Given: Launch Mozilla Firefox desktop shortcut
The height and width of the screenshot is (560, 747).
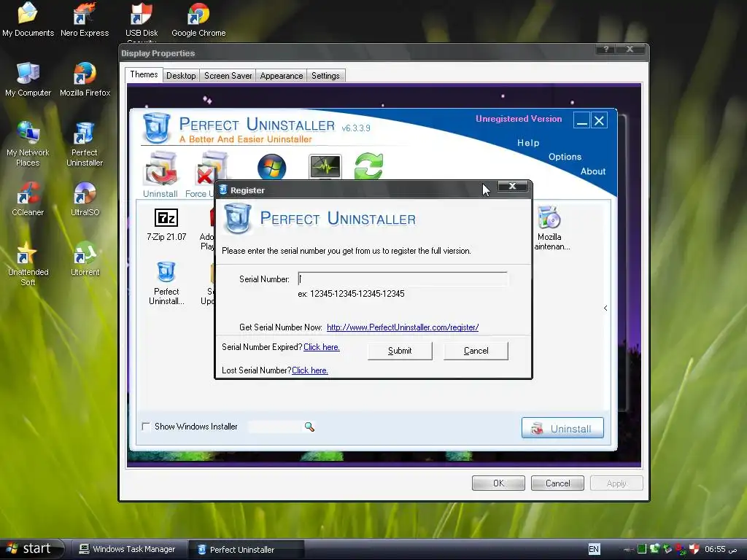Looking at the screenshot, I should tap(85, 79).
